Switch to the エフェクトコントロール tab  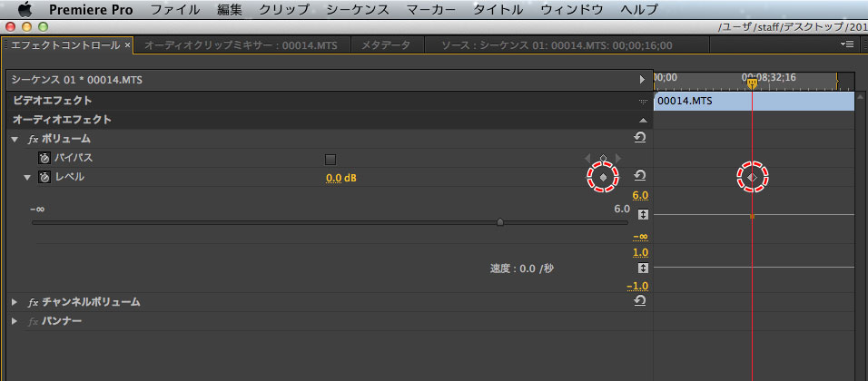(65, 45)
